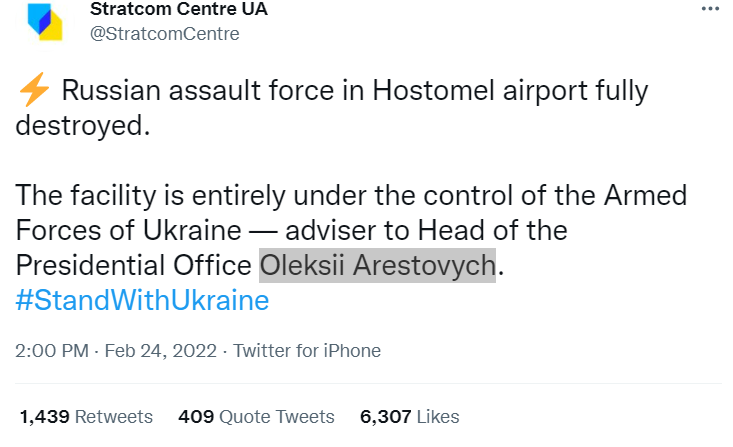Click the word destroyed in the tweet
This screenshot has width=733, height=447.
(x=85, y=126)
